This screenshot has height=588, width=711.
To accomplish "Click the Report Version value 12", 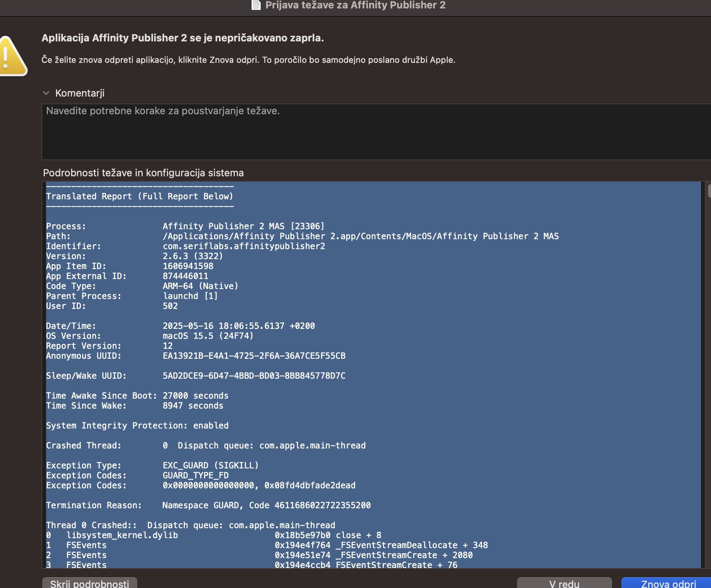I will coord(168,346).
